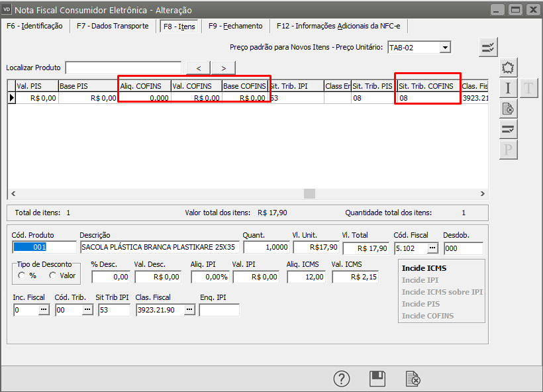Go to the next product with '>' button
The height and width of the screenshot is (392, 543).
[224, 68]
